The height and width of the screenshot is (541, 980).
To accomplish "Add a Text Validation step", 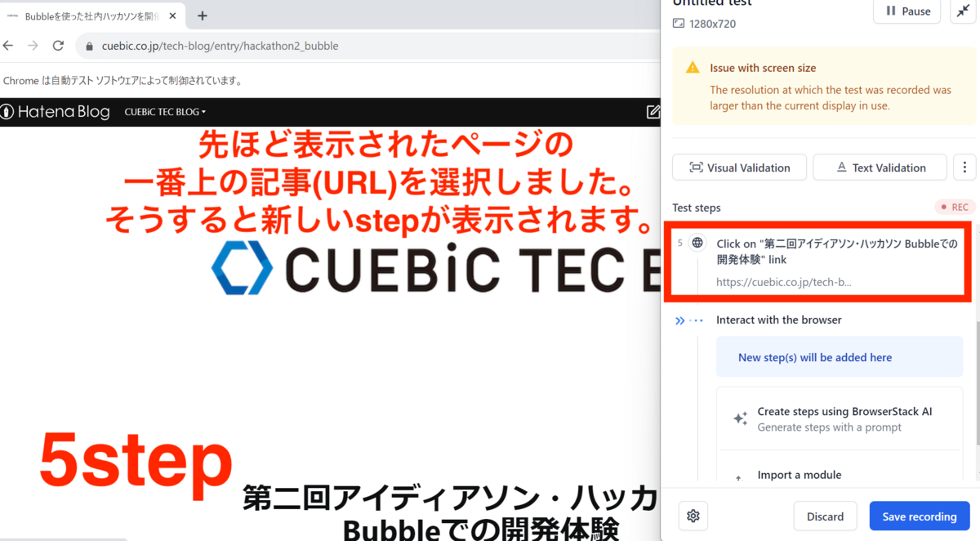I will click(880, 168).
